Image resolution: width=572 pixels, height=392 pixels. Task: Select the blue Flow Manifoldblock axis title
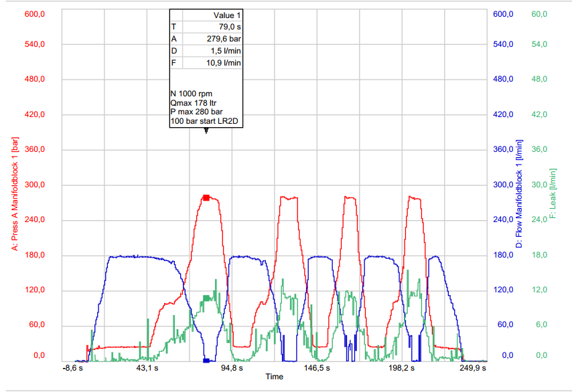click(x=519, y=195)
